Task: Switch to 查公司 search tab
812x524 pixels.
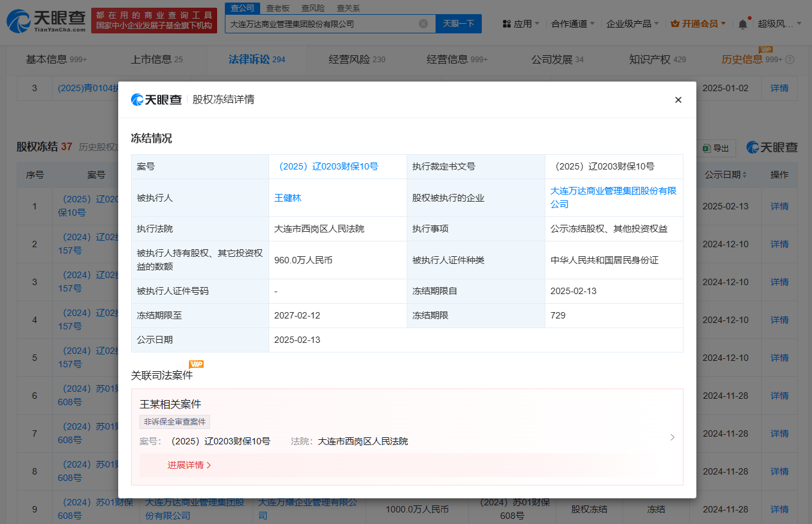Action: 242,8
